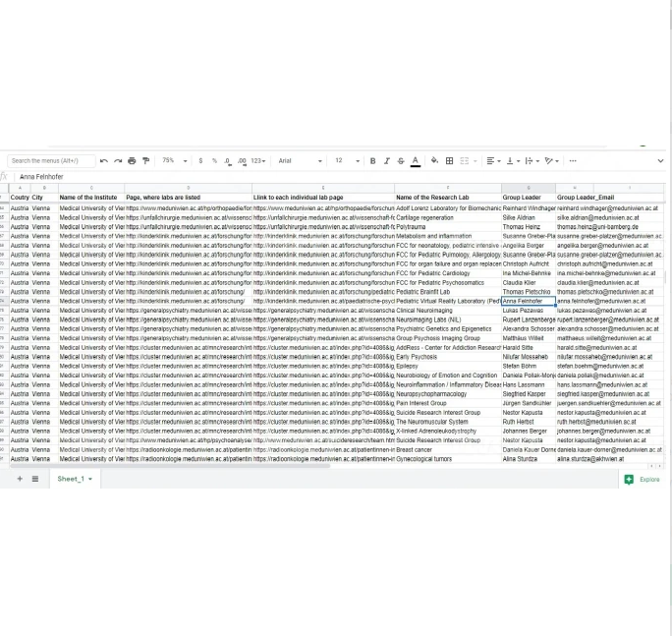Click the Search the menus field
The height and width of the screenshot is (636, 672).
[51, 161]
